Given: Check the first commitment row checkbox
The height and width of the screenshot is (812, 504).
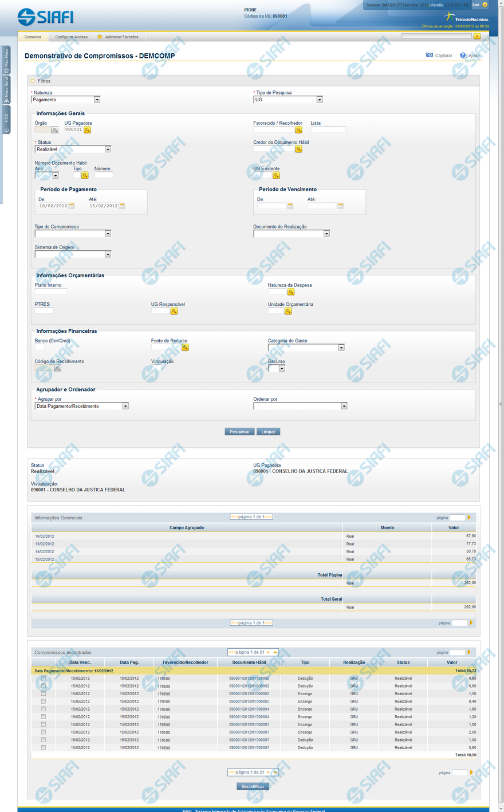Looking at the screenshot, I should tap(43, 679).
